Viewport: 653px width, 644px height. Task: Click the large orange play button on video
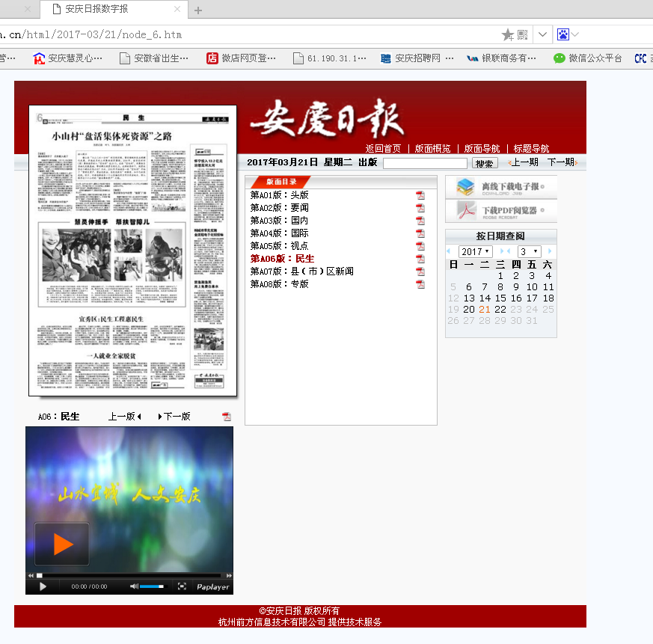coord(62,544)
